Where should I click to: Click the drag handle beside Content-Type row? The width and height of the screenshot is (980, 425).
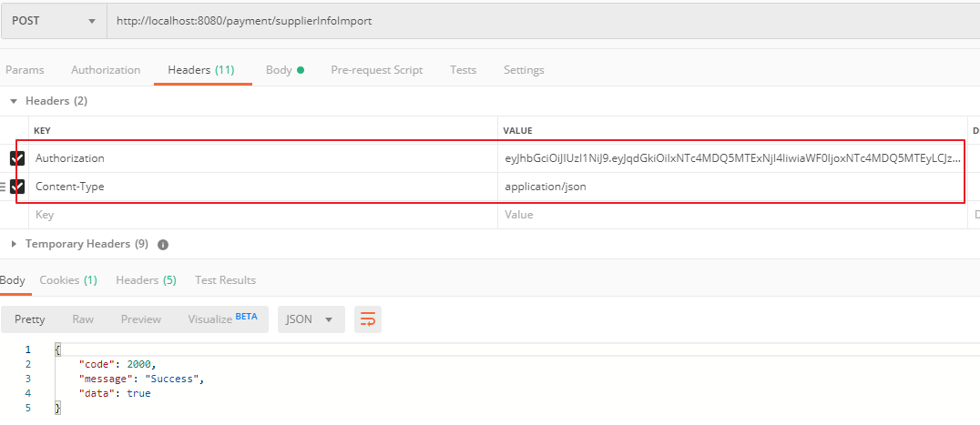[x=3, y=186]
